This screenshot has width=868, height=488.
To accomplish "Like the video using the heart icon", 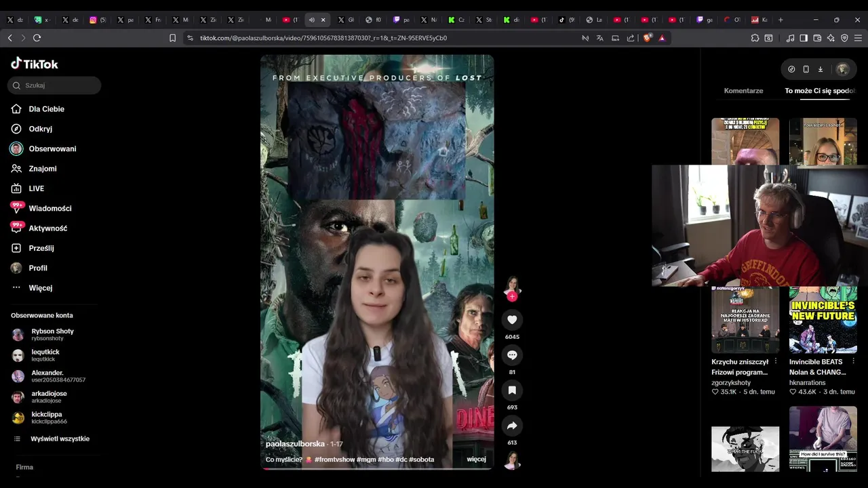I will coord(512,320).
